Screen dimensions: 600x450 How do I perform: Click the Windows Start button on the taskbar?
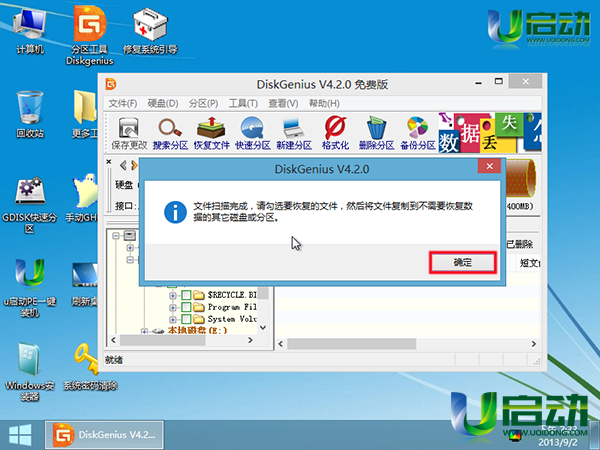(20, 435)
